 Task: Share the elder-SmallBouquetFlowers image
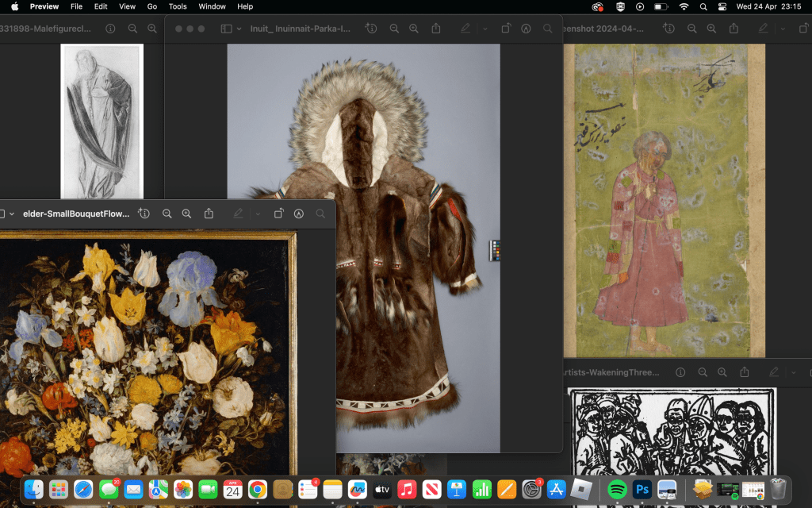pyautogui.click(x=209, y=214)
